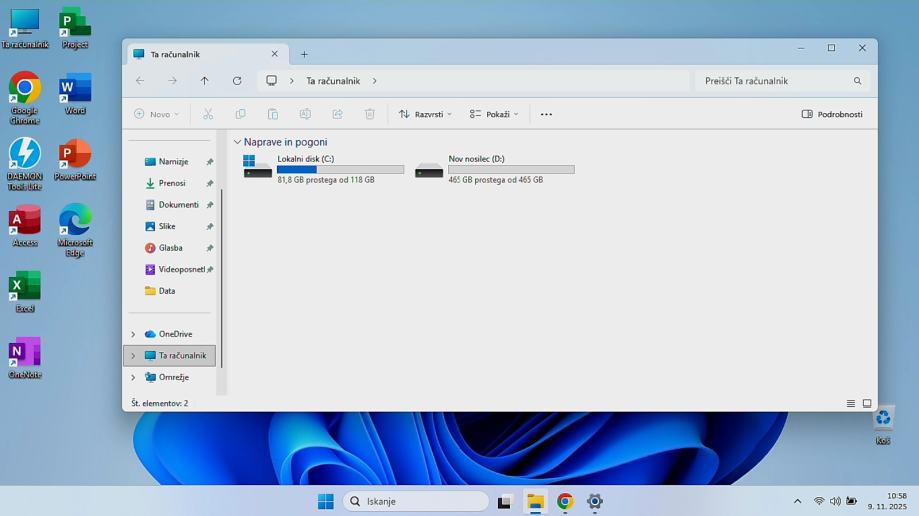The height and width of the screenshot is (516, 919).
Task: Click Task View in taskbar
Action: pos(504,501)
